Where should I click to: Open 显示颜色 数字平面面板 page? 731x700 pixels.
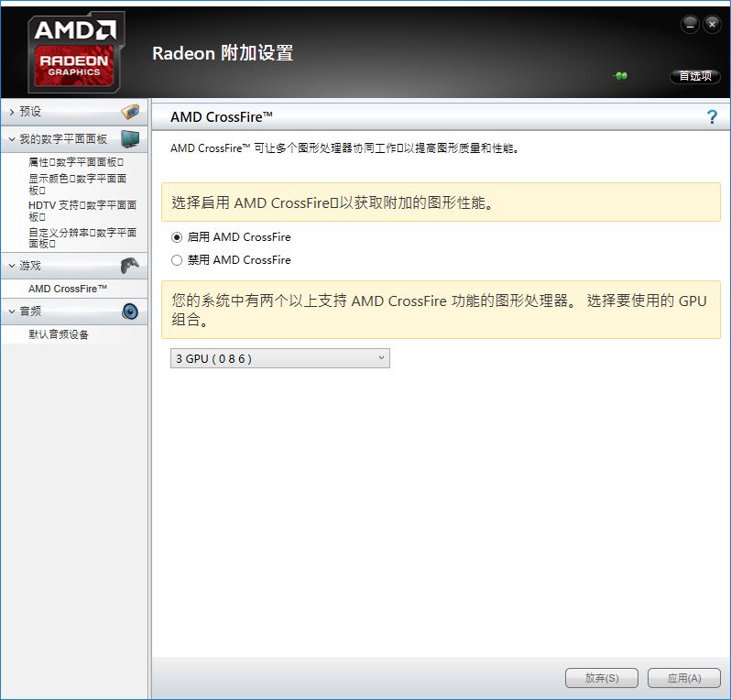(77, 184)
